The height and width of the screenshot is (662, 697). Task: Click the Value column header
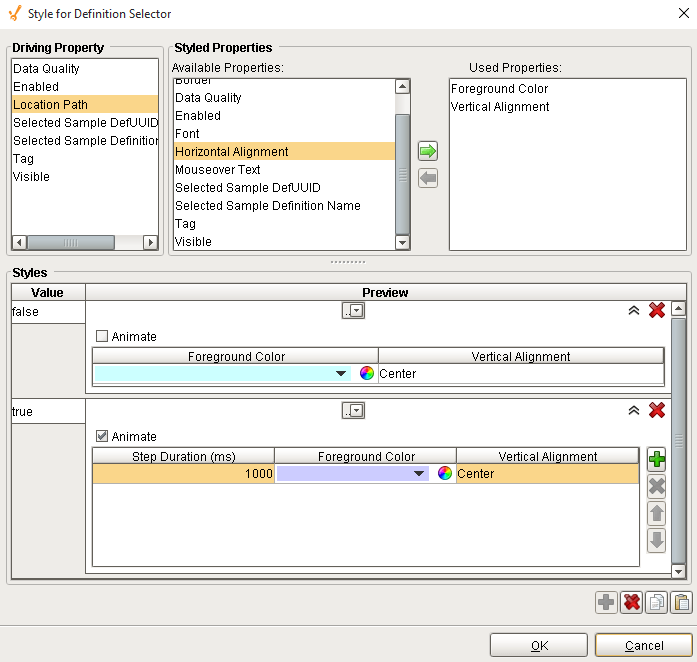pyautogui.click(x=48, y=292)
